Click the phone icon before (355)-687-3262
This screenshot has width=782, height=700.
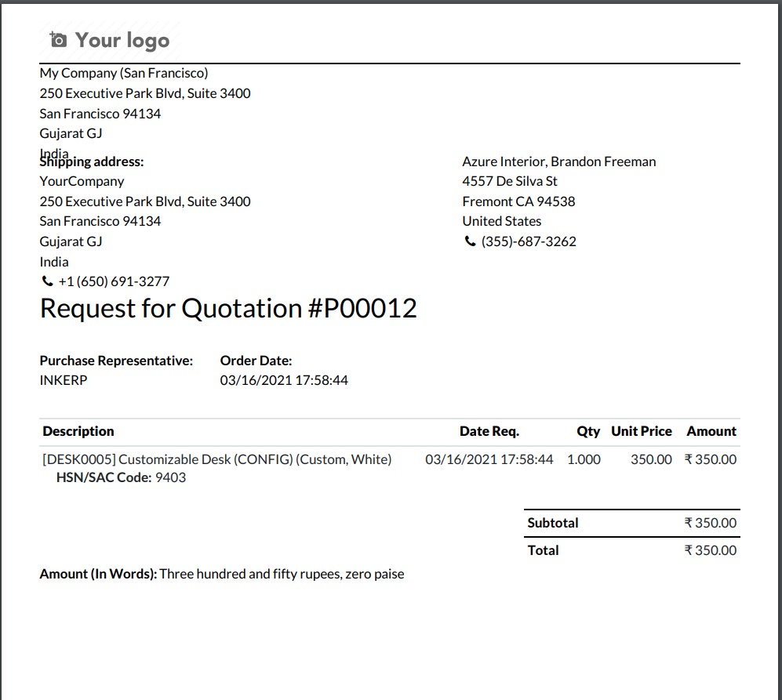[x=470, y=241]
